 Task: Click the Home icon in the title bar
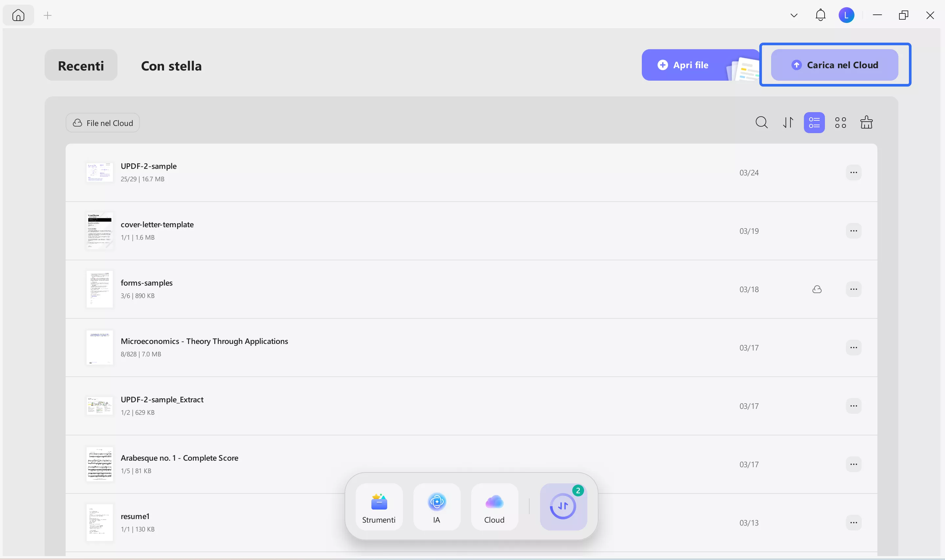point(18,15)
